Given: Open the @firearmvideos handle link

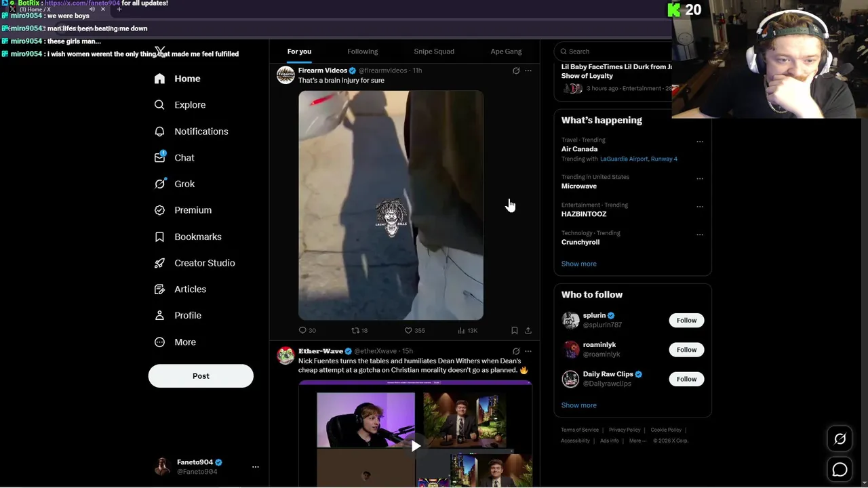Looking at the screenshot, I should pos(382,70).
